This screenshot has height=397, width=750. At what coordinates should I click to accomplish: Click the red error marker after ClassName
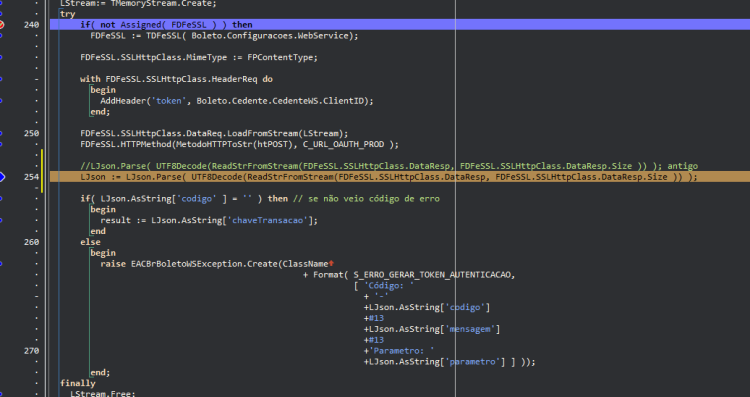(331, 264)
